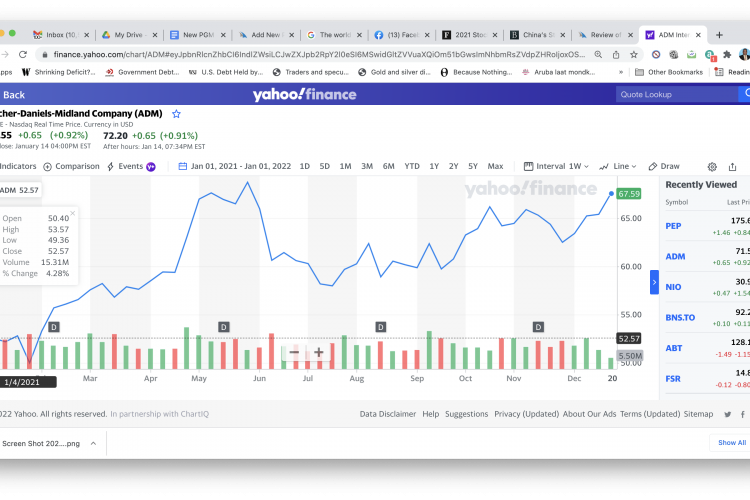Reload the page in browser
The width and height of the screenshot is (750, 500).
coord(22,55)
